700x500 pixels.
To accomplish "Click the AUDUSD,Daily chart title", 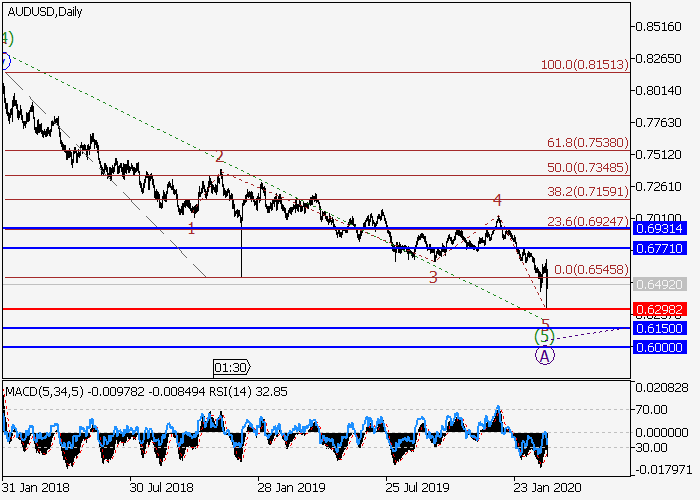I will [45, 12].
